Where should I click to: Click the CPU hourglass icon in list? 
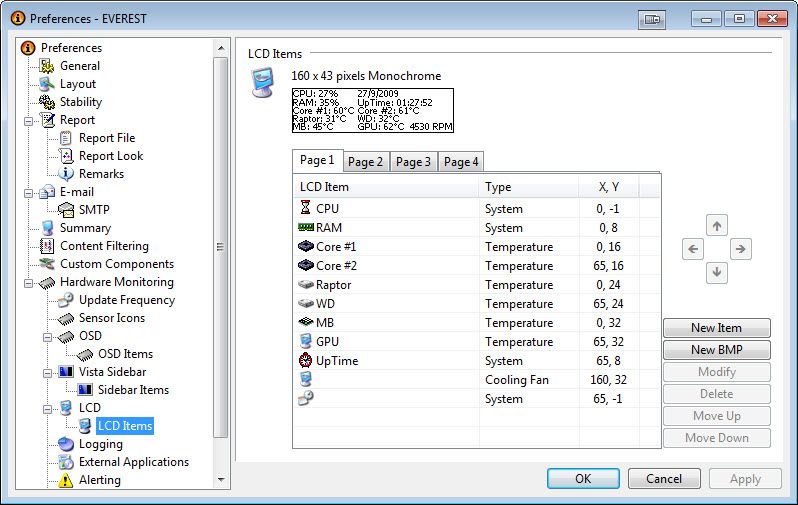click(x=305, y=207)
